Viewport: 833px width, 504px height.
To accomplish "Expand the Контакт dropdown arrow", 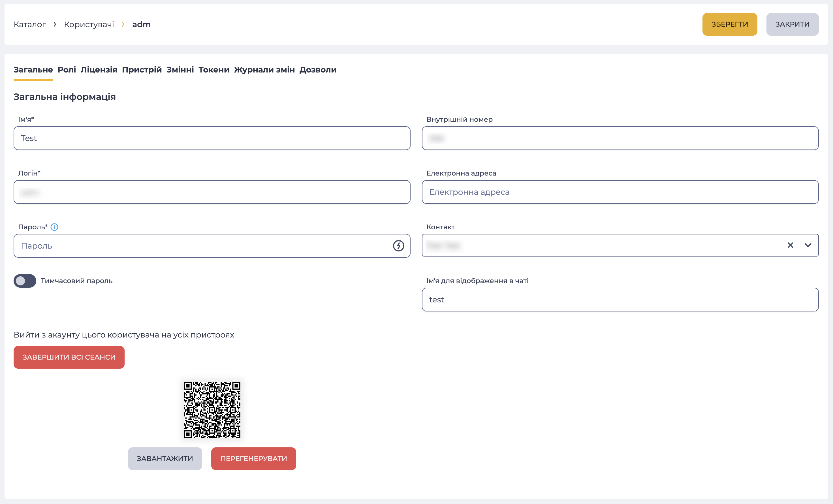I will pos(808,245).
